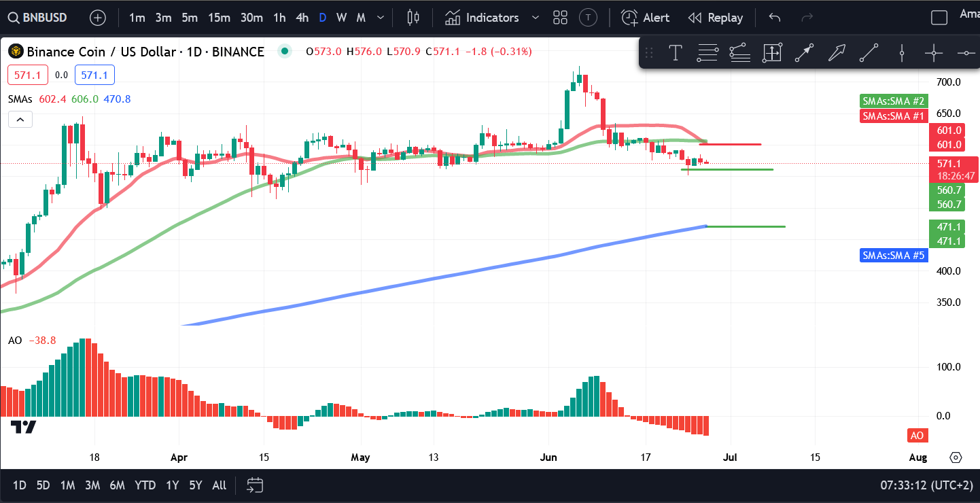Select the Vertical Line tool
This screenshot has height=503, width=980.
click(x=902, y=52)
